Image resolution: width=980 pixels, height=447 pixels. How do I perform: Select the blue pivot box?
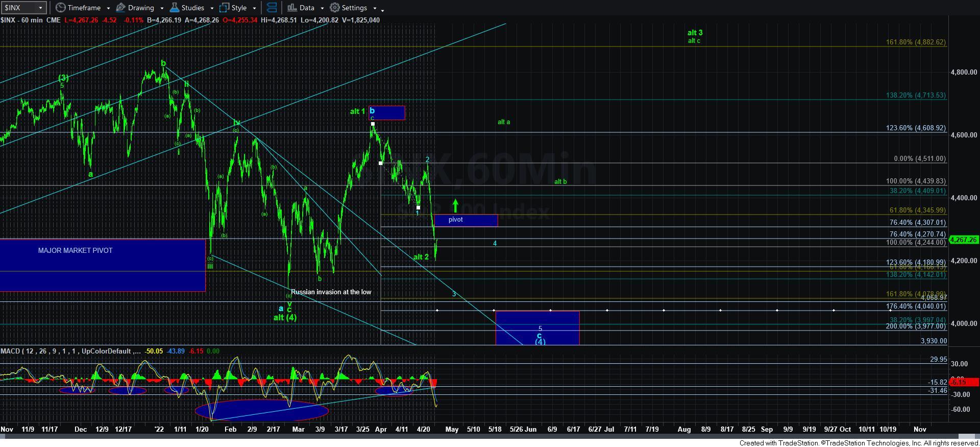click(x=465, y=220)
